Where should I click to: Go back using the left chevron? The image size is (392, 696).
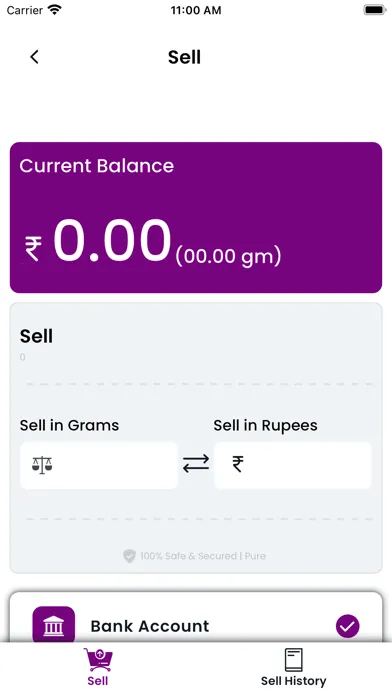pyautogui.click(x=34, y=57)
